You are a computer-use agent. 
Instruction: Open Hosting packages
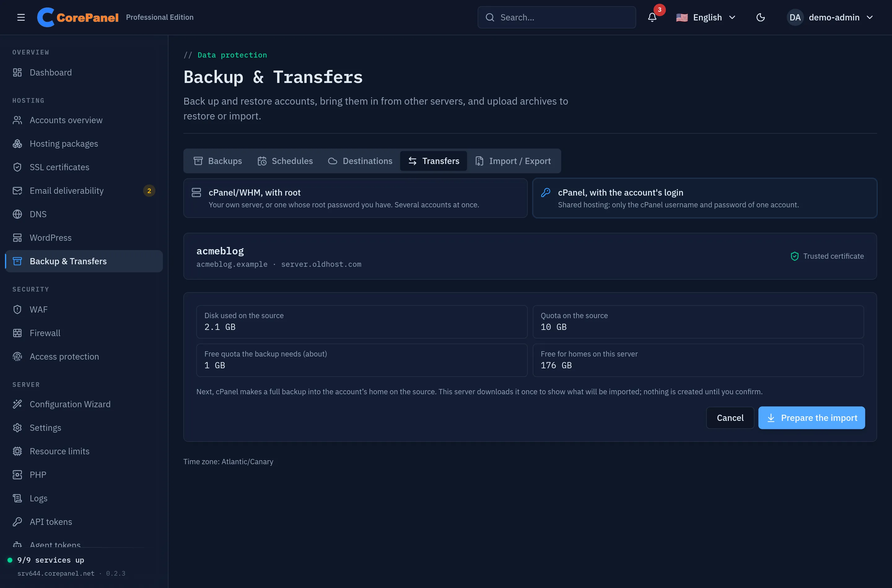[x=84, y=144]
